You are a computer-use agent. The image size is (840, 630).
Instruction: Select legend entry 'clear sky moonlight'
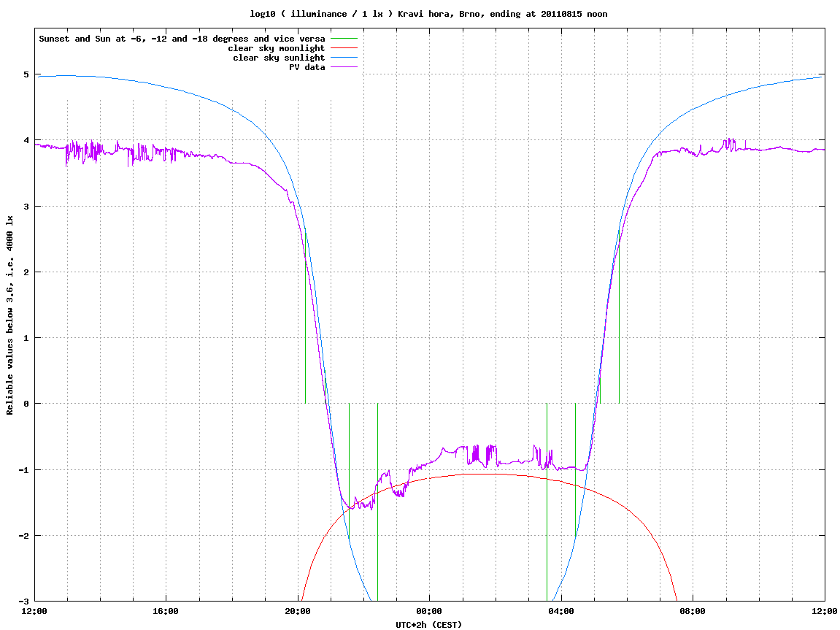pos(277,48)
